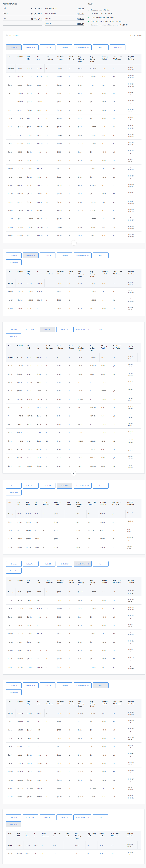Viewport: 146px width, 868px height.
Task: Select the highlighted E-mini DOW tab
Action: tap(64, 486)
